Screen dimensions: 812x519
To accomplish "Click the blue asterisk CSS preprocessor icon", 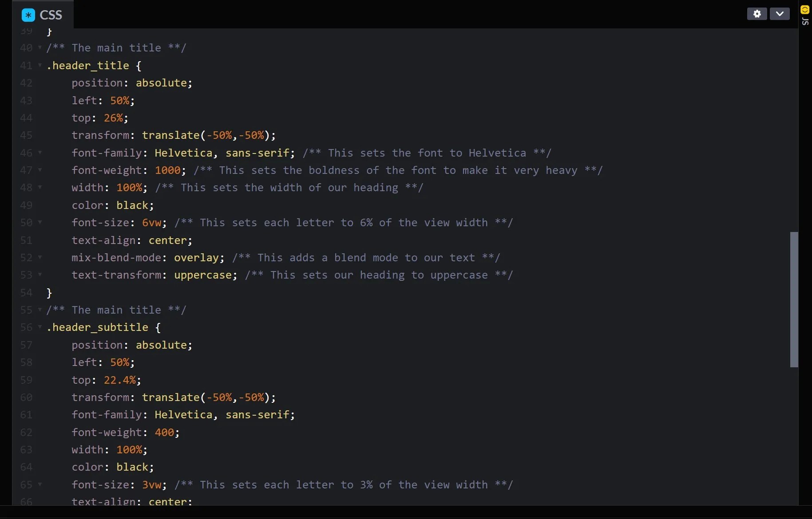I will pos(28,15).
